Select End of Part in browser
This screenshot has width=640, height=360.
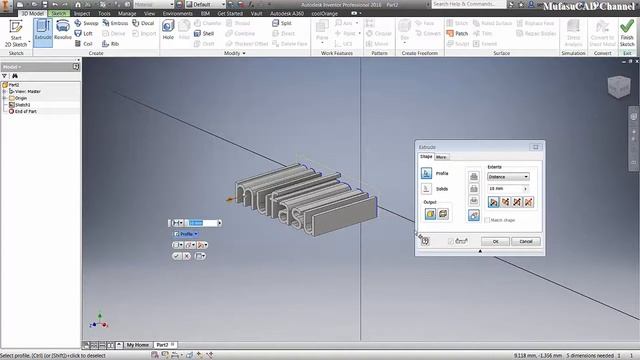23,111
